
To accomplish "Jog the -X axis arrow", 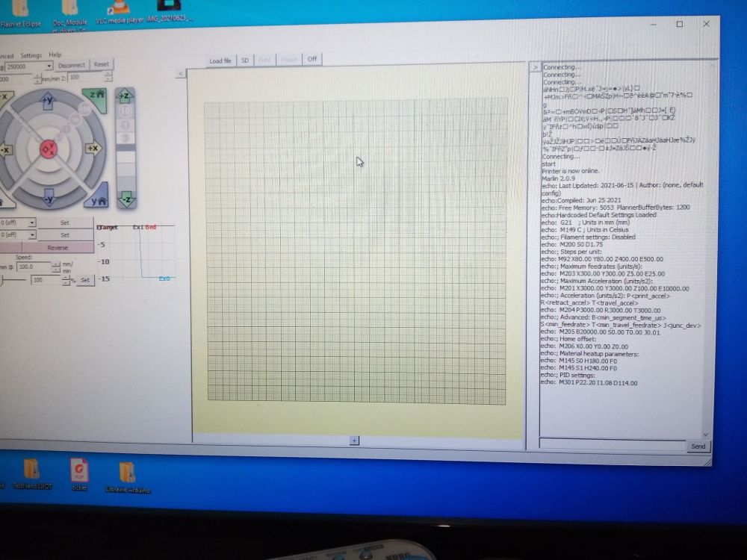I will (x=4, y=151).
